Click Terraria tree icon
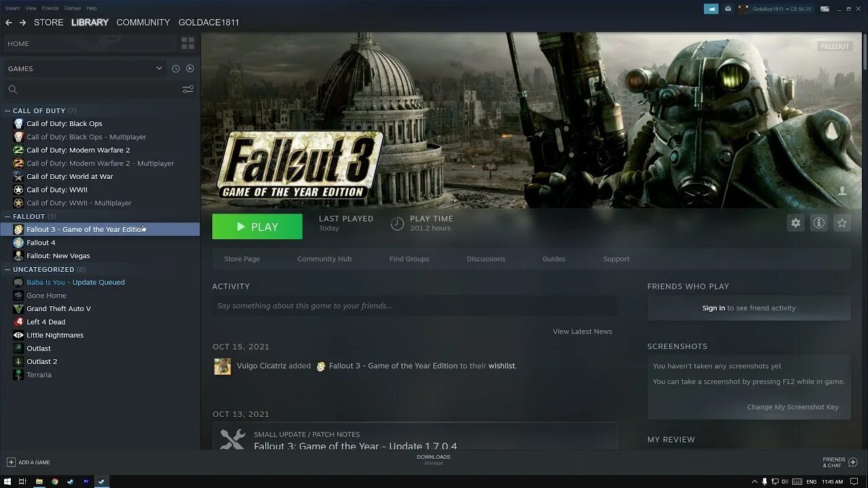The width and height of the screenshot is (868, 488). click(x=18, y=375)
